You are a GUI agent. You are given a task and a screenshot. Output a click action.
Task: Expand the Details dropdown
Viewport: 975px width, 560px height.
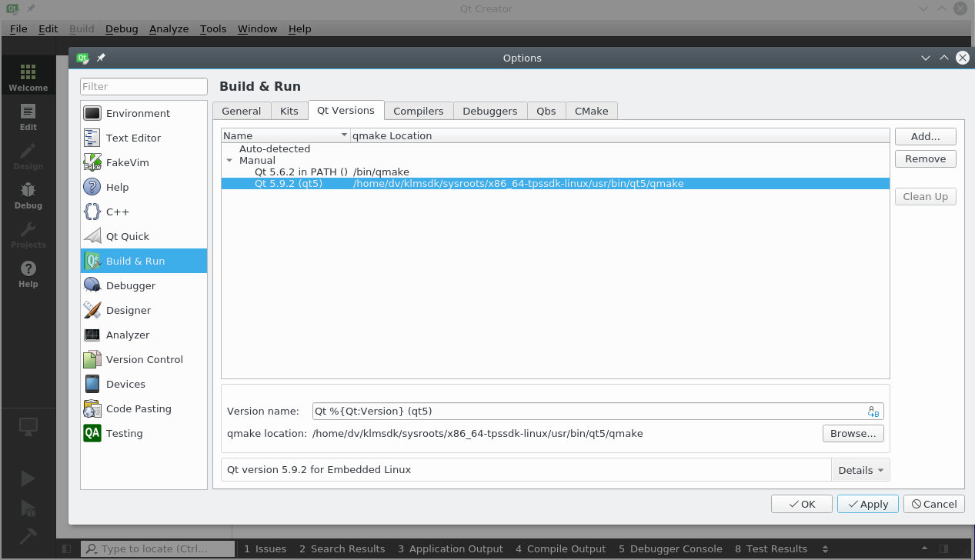click(x=860, y=470)
